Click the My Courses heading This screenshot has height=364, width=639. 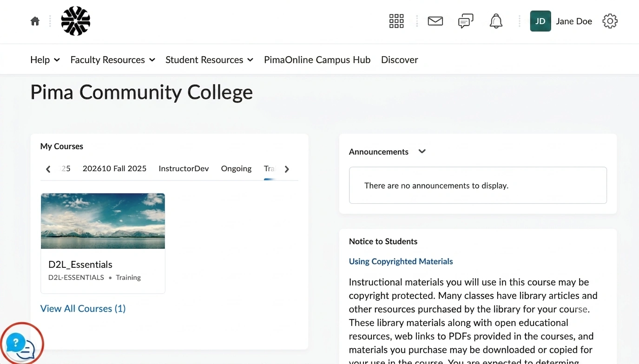[x=62, y=146]
